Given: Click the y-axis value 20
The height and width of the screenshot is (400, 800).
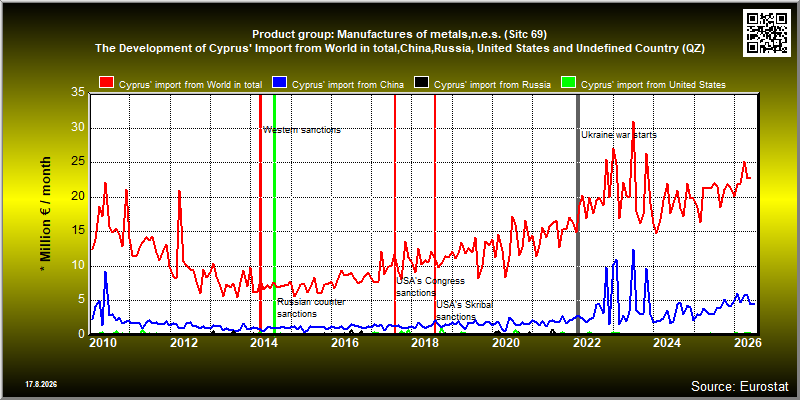Looking at the screenshot, I should [x=78, y=197].
